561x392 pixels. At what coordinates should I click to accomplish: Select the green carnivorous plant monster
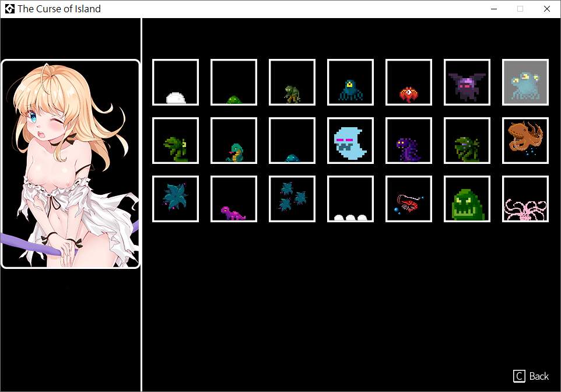[176, 141]
